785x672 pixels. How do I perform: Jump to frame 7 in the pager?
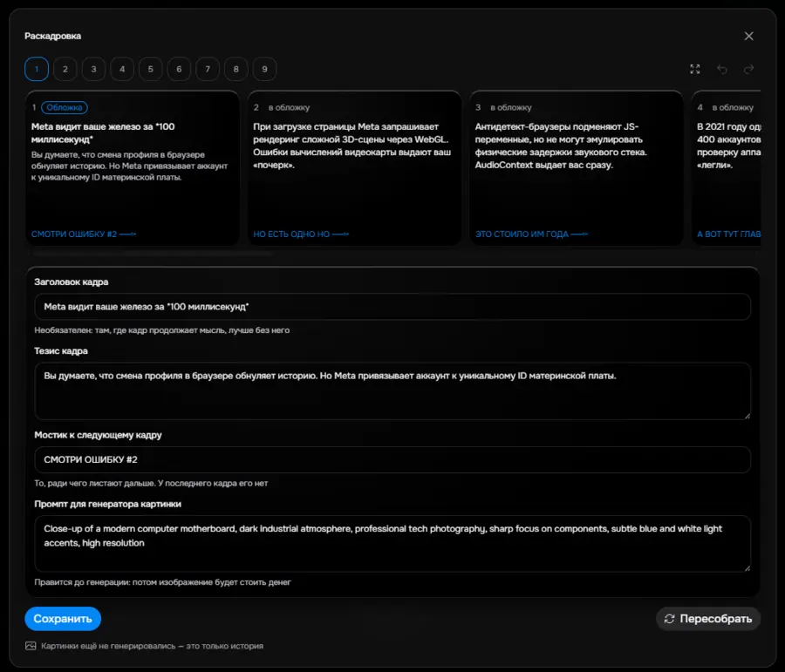(x=208, y=69)
